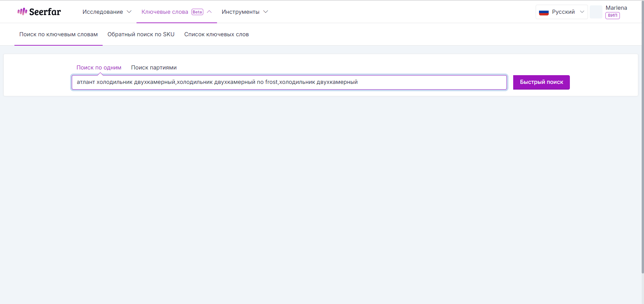Expand the Исследование chevron arrow

tap(129, 12)
